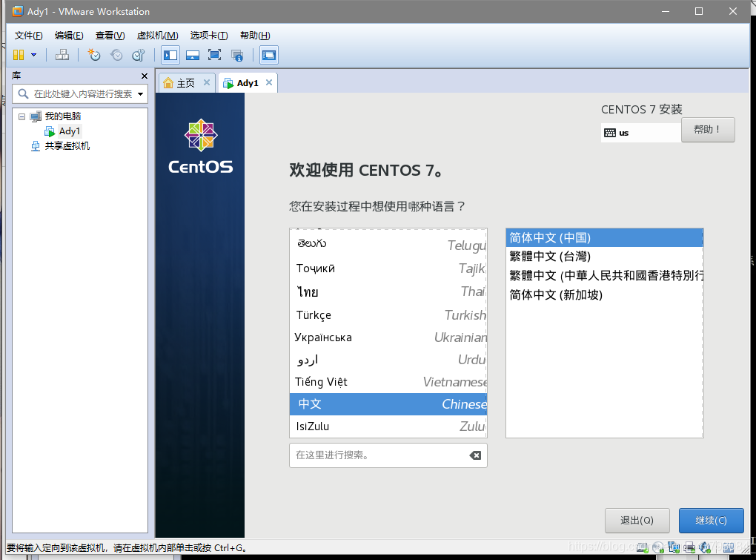Select Tiếng Việt Vietnamese in the list
Image resolution: width=756 pixels, height=560 pixels.
point(388,382)
